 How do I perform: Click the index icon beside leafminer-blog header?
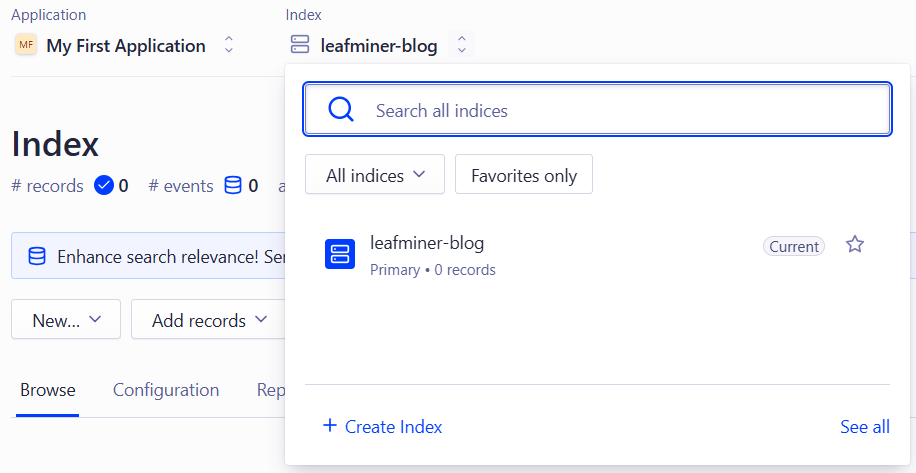pos(300,45)
